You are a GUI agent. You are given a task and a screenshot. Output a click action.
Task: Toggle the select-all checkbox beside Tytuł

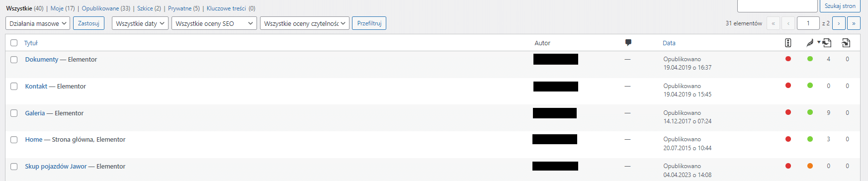coord(14,43)
